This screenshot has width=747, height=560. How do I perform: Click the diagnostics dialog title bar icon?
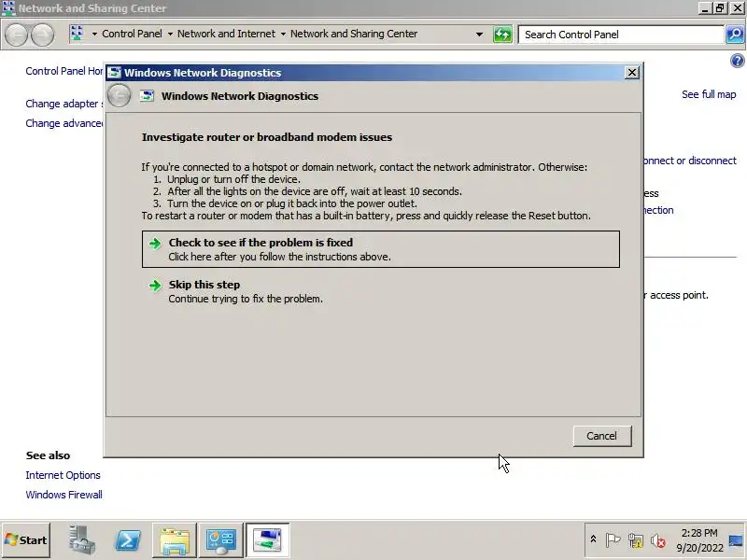[114, 73]
